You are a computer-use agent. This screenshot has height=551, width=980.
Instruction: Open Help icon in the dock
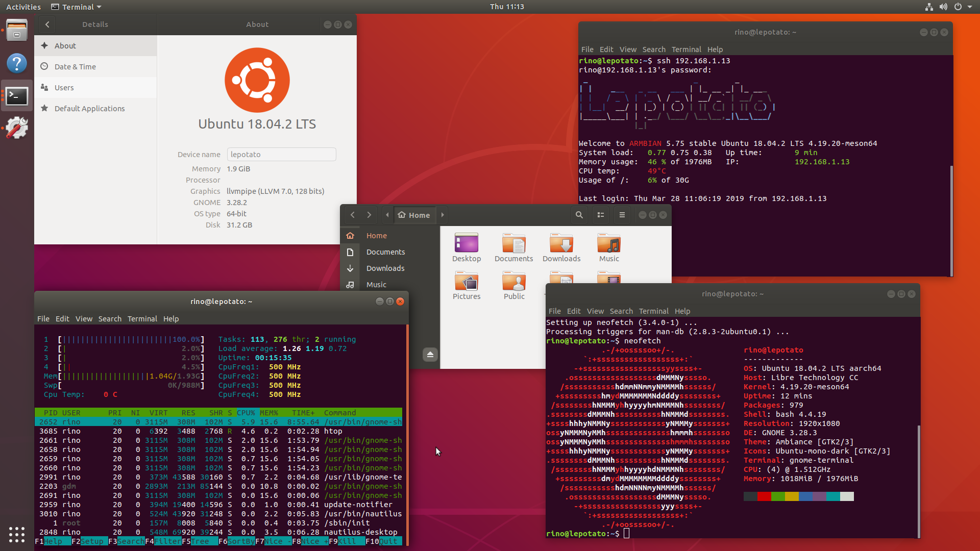pos(17,63)
